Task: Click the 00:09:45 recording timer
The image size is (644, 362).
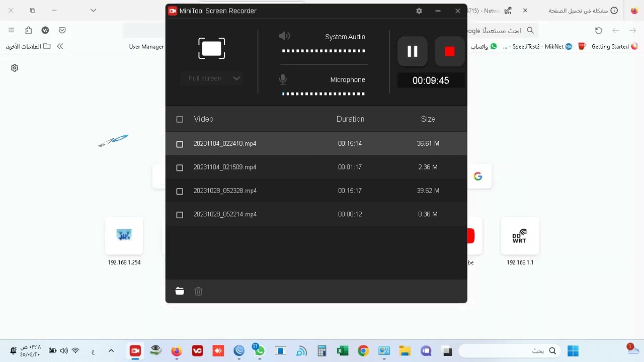Action: click(x=431, y=80)
